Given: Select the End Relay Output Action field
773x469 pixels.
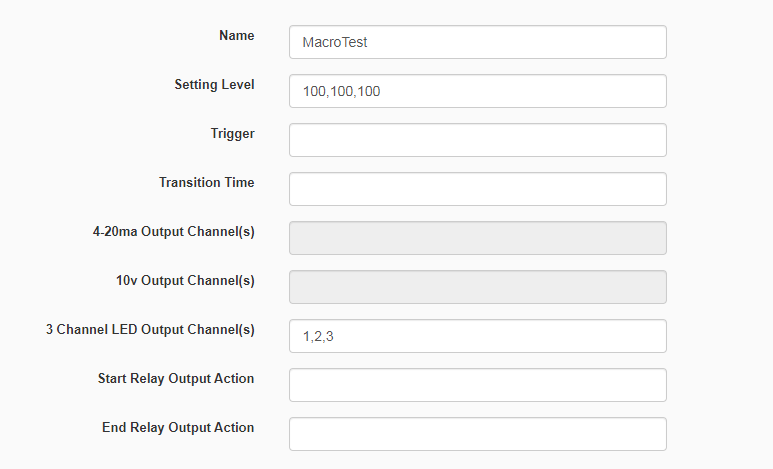Looking at the screenshot, I should click(x=478, y=434).
